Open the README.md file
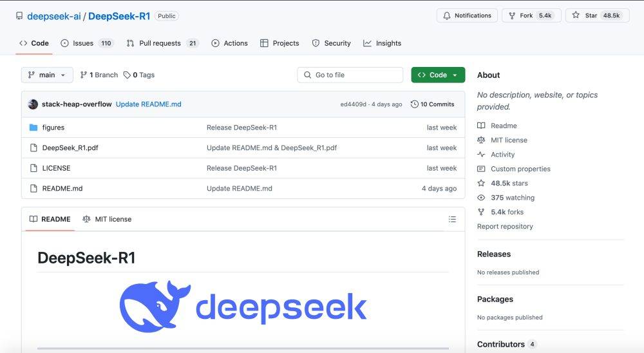Viewport: 644px width, 353px height. 62,188
